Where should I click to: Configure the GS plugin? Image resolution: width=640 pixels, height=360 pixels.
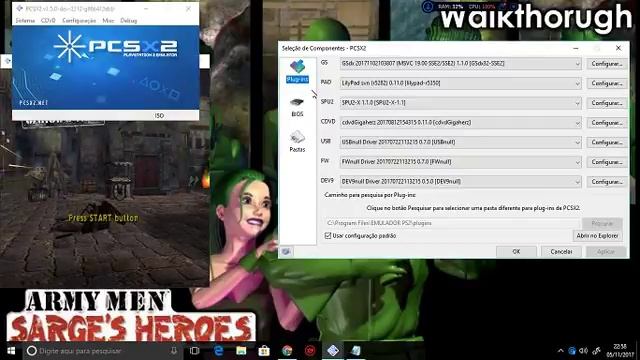pyautogui.click(x=607, y=64)
